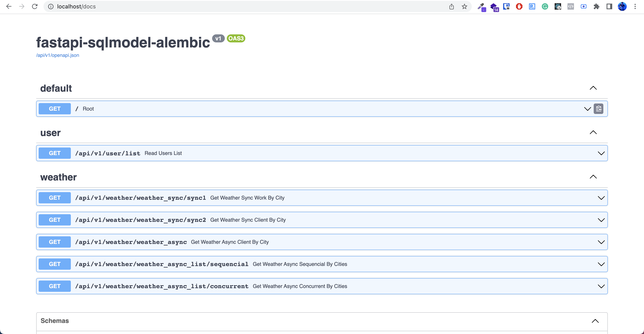Open the Grammarly extension icon
This screenshot has width=644, height=334.
[545, 6]
